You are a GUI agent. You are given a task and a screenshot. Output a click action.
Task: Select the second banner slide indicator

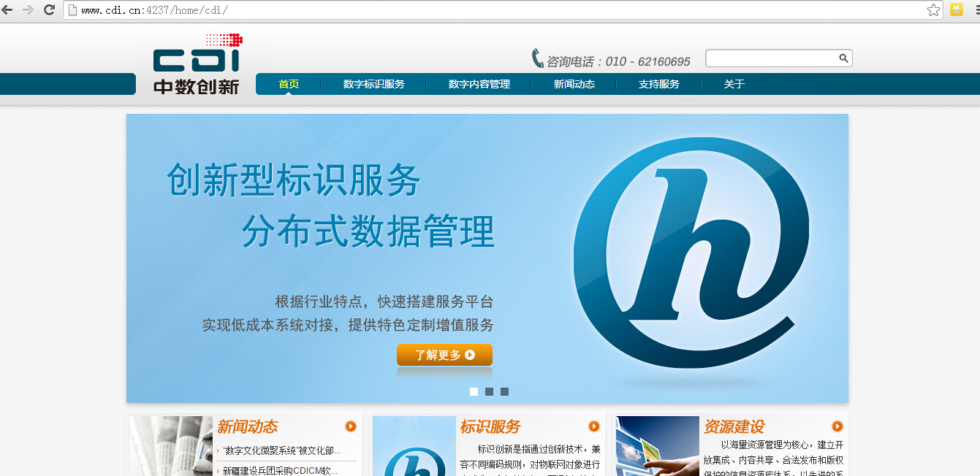(x=489, y=391)
